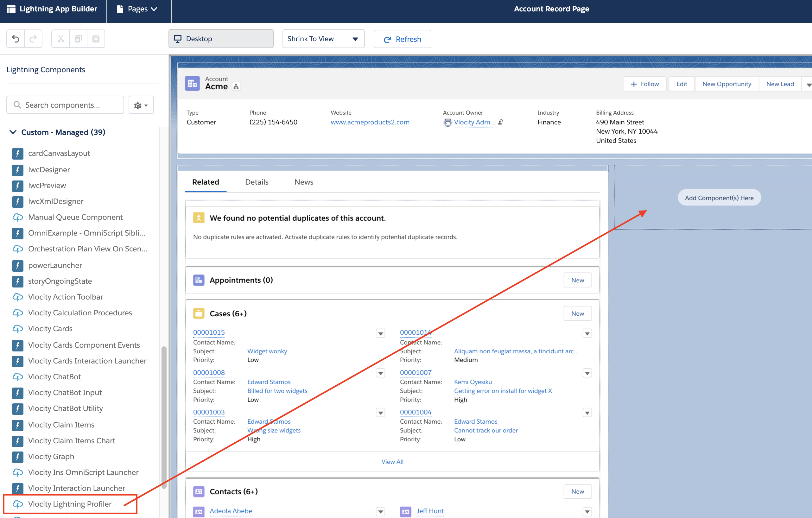This screenshot has width=812, height=518.
Task: Select the Vlocity ChatBot cloud icon
Action: pyautogui.click(x=17, y=377)
